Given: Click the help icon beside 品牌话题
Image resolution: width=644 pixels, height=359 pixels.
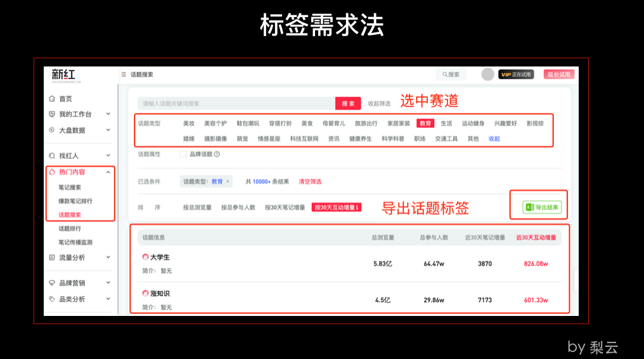Looking at the screenshot, I should [217, 154].
